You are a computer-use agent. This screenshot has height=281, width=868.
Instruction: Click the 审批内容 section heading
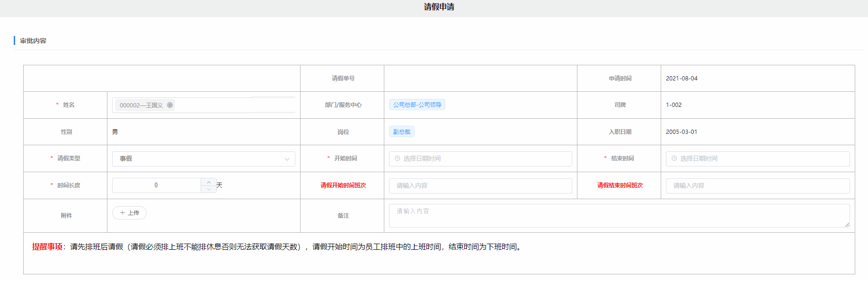[x=33, y=41]
